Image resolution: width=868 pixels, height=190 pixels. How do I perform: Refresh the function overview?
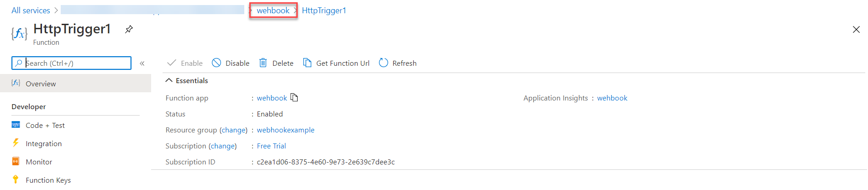coord(398,63)
